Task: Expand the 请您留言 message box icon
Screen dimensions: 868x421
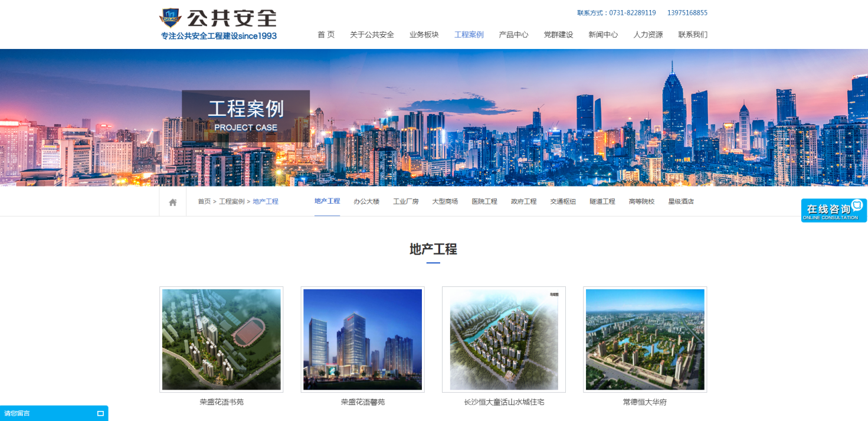Action: coord(100,413)
